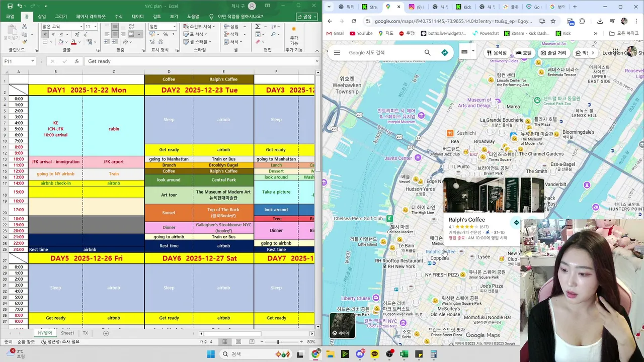The image size is (644, 362).
Task: Open the font name dropdown 맑은 고딕
Action: coord(81,27)
